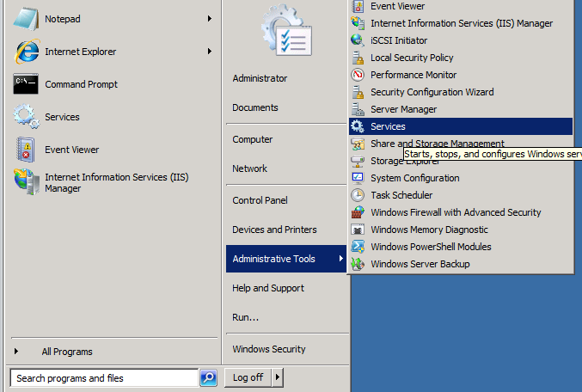
Task: Click Windows PowerShell Modules icon
Action: [x=358, y=247]
